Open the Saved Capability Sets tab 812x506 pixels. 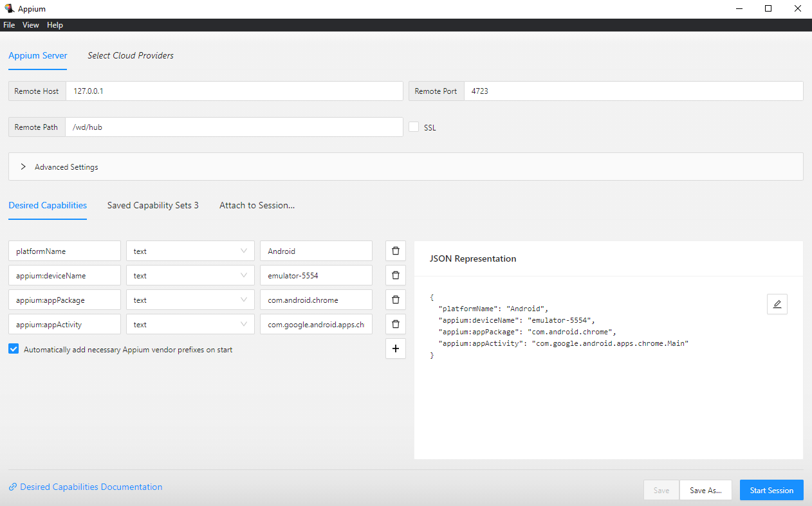coord(152,205)
